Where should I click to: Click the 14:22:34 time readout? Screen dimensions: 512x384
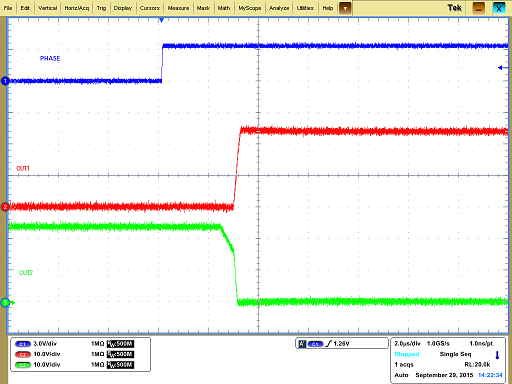tap(490, 375)
